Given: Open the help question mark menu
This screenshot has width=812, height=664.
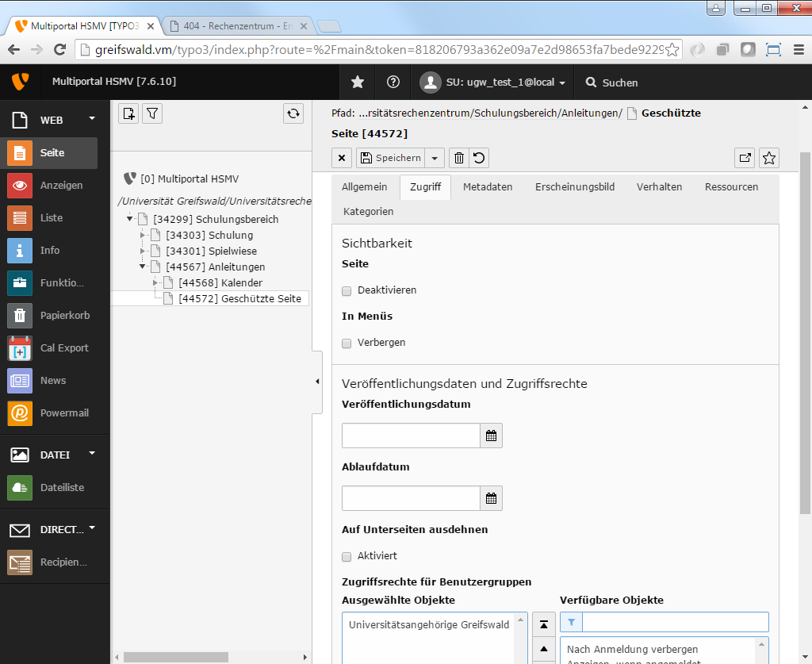Looking at the screenshot, I should [393, 83].
